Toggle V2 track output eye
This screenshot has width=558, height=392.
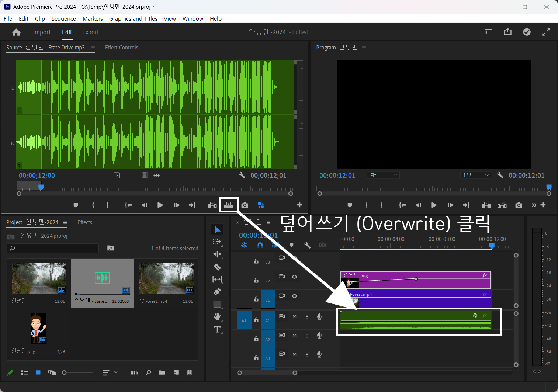(294, 277)
